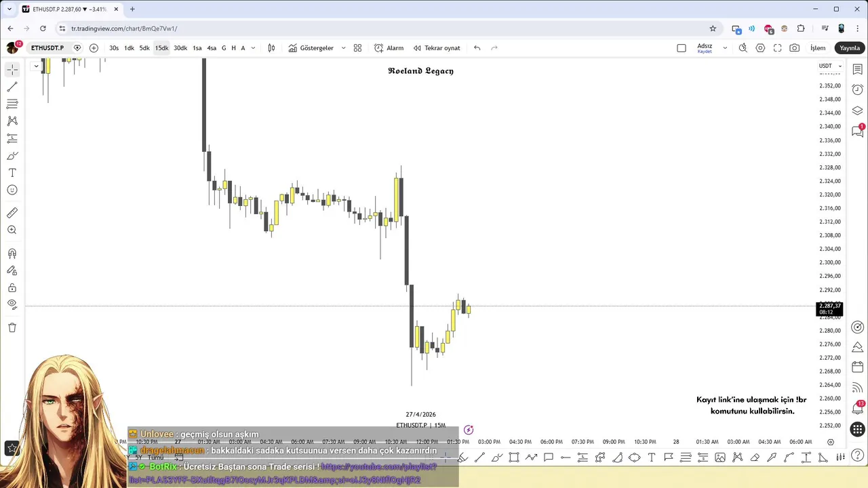Open the watchlist panel icon
Image resolution: width=868 pixels, height=488 pixels.
pyautogui.click(x=858, y=70)
